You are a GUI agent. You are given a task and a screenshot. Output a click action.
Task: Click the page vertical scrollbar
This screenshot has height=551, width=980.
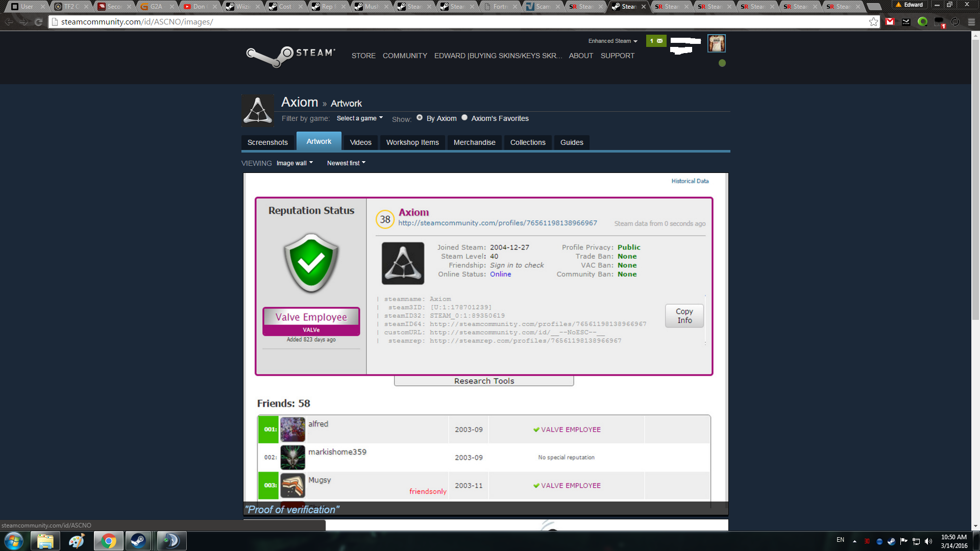point(975,179)
